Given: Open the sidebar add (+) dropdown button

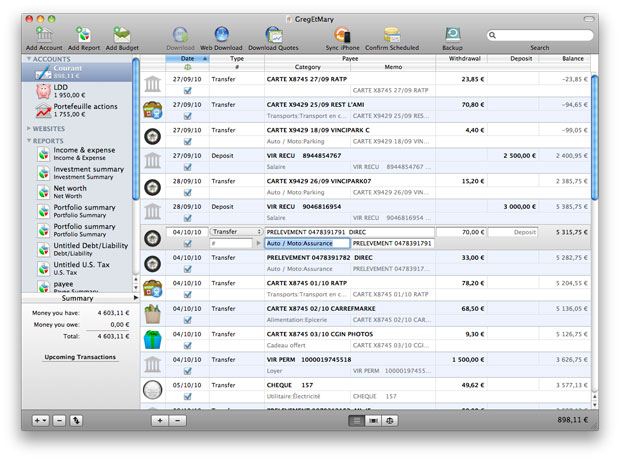Looking at the screenshot, I should tap(40, 420).
